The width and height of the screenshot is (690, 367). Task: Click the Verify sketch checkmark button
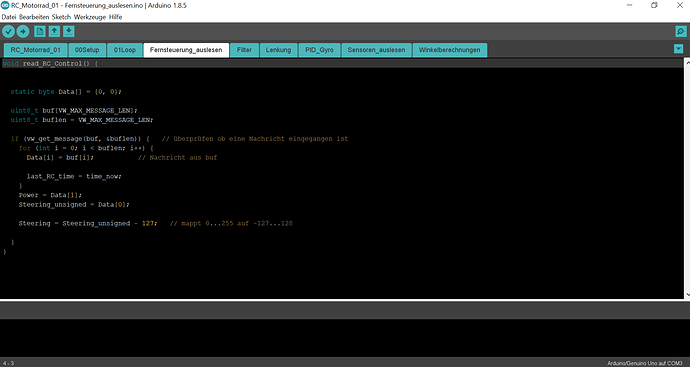(8, 32)
